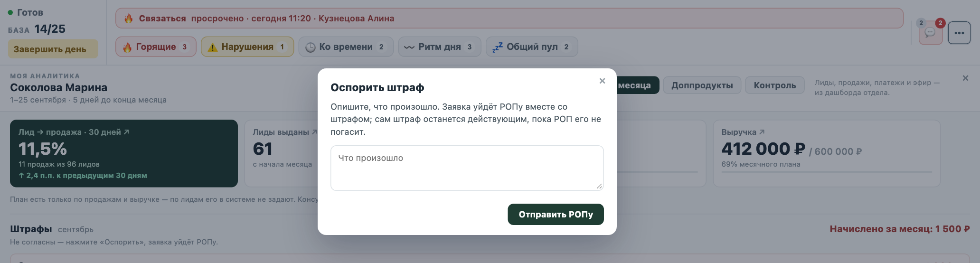Viewport: 980px width, 263px height.
Task: Click the wave icon in Ритм дня
Action: pyautogui.click(x=409, y=47)
